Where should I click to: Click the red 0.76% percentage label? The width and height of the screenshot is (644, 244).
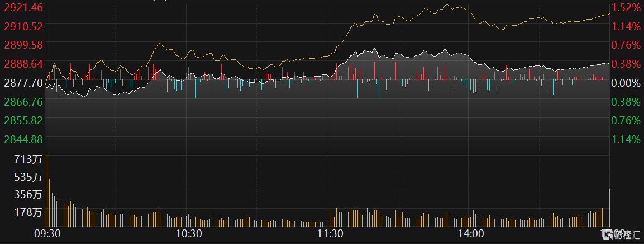[x=626, y=45]
